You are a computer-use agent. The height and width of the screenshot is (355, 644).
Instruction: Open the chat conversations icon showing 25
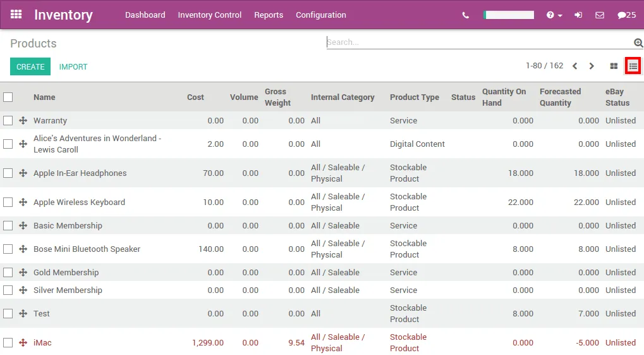point(627,15)
